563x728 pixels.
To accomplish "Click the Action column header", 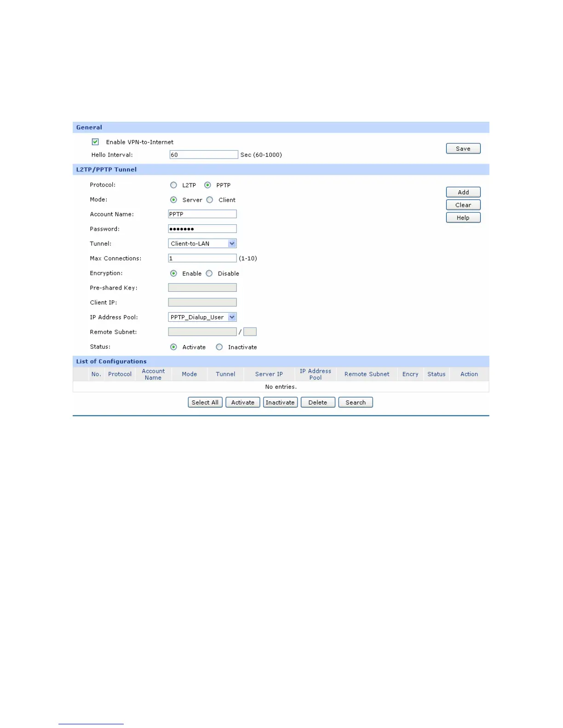I will click(x=469, y=374).
